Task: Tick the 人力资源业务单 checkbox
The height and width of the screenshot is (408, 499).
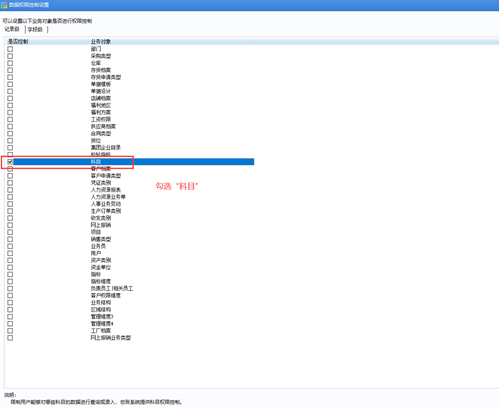Action: 10,197
